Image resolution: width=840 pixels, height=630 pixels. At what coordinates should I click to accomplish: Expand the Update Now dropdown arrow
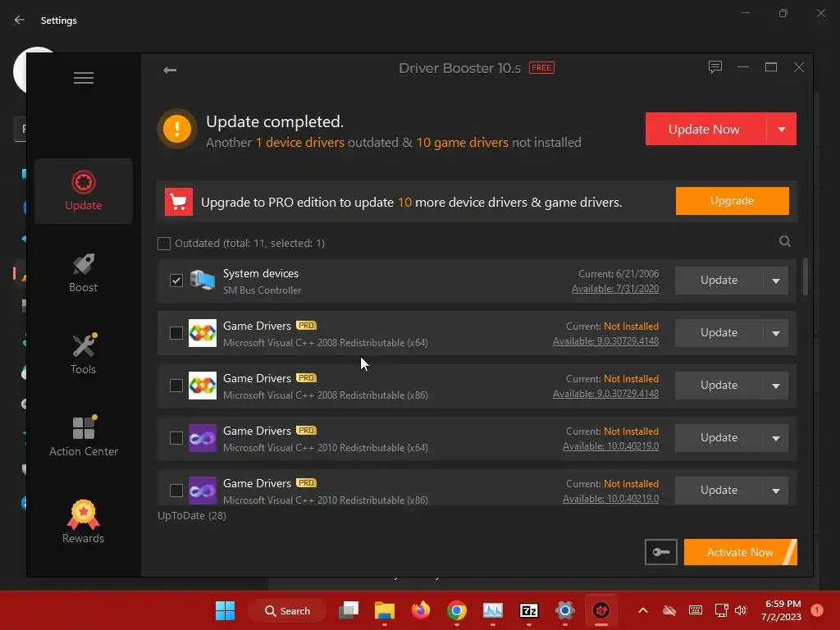(x=782, y=129)
